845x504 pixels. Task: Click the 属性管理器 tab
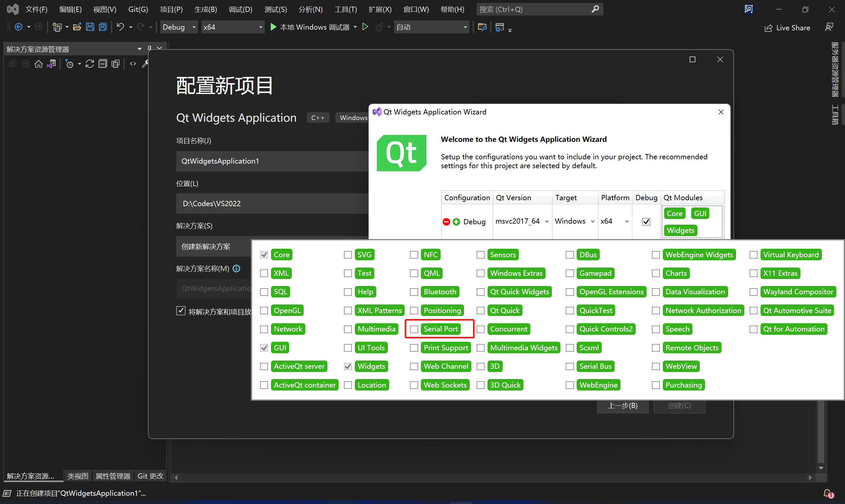(113, 476)
